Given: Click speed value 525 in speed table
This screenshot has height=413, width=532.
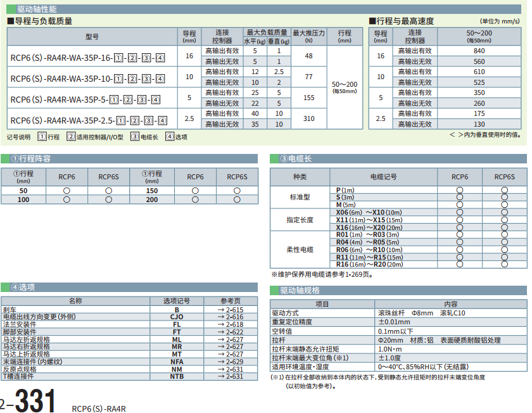Looking at the screenshot, I should click(479, 82).
